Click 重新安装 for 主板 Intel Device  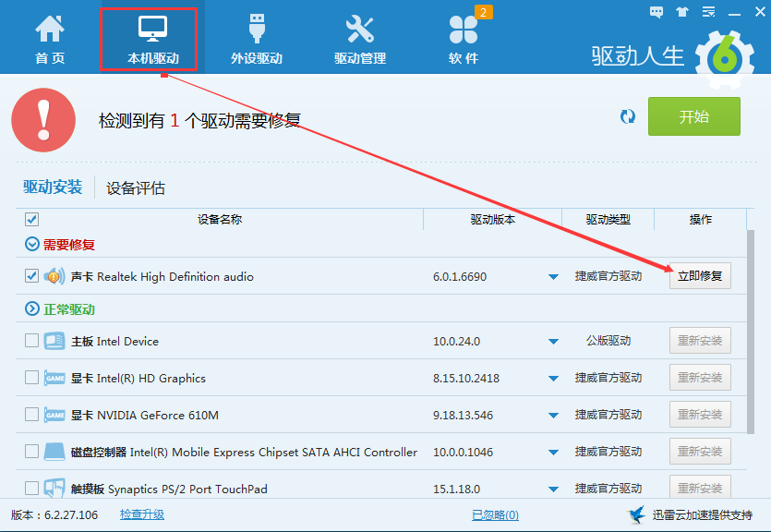tap(700, 340)
